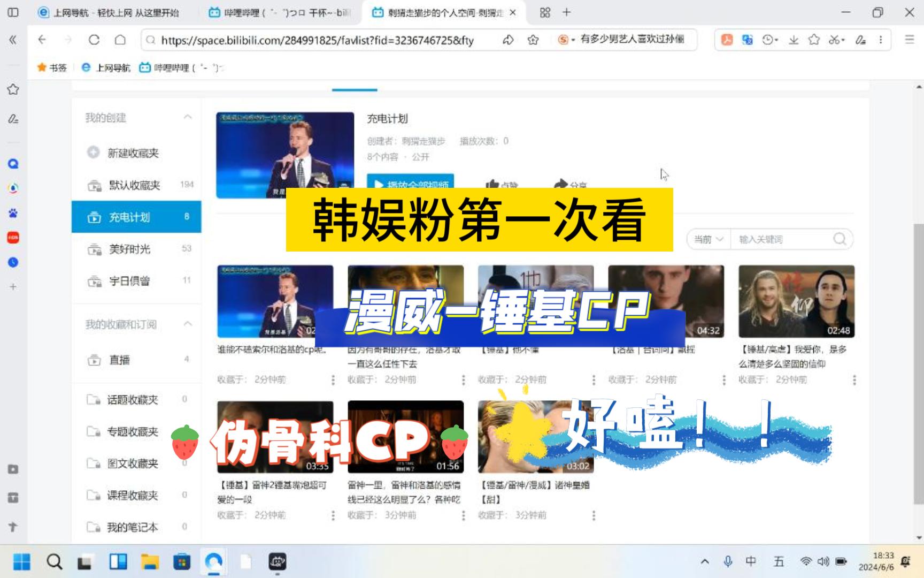Toggle the sidebar panel icon in title bar
Viewport: 924px width, 578px height.
coord(13,12)
